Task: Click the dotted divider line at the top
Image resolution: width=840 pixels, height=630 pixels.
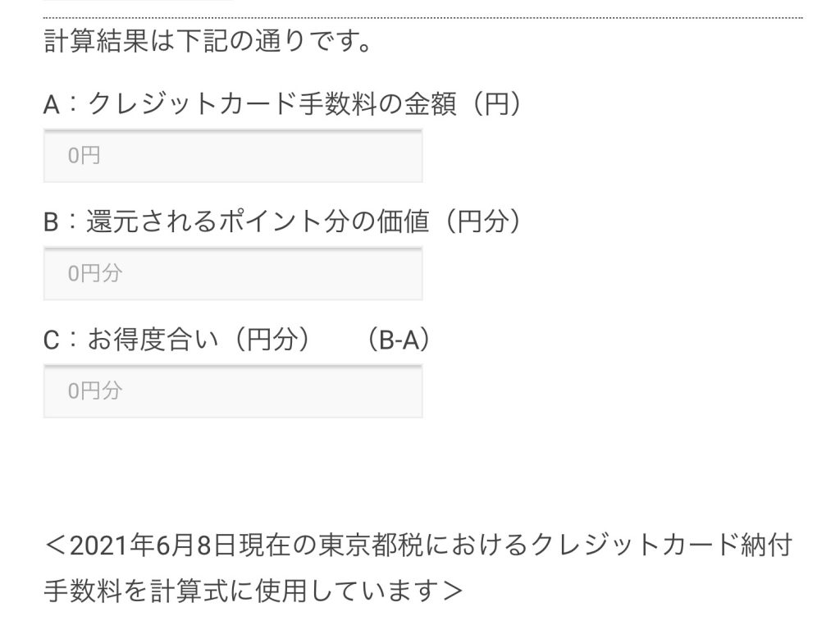Action: coord(420,14)
